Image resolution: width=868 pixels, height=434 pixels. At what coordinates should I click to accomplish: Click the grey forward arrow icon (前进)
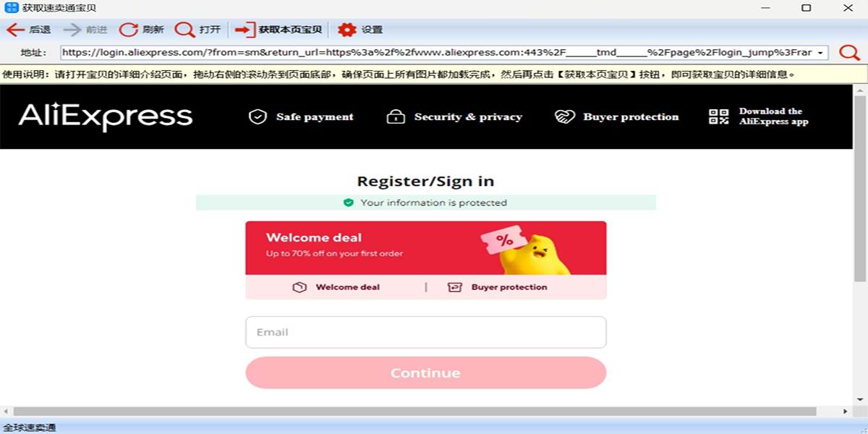pos(72,30)
